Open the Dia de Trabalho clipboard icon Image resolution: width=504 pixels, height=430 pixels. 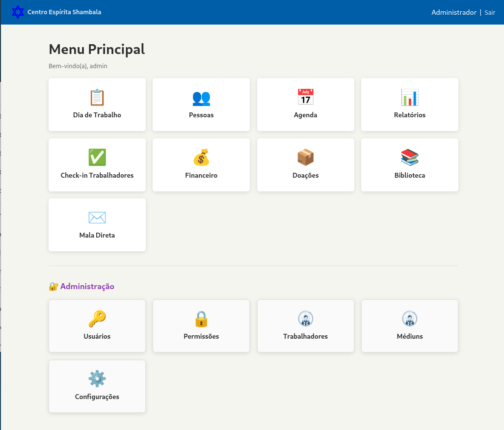(x=97, y=97)
